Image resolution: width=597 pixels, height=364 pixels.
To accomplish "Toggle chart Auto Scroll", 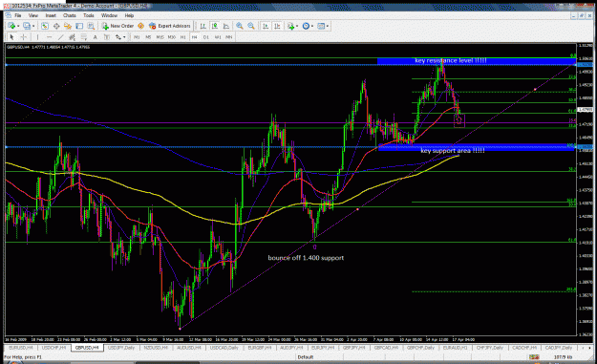I will point(266,26).
